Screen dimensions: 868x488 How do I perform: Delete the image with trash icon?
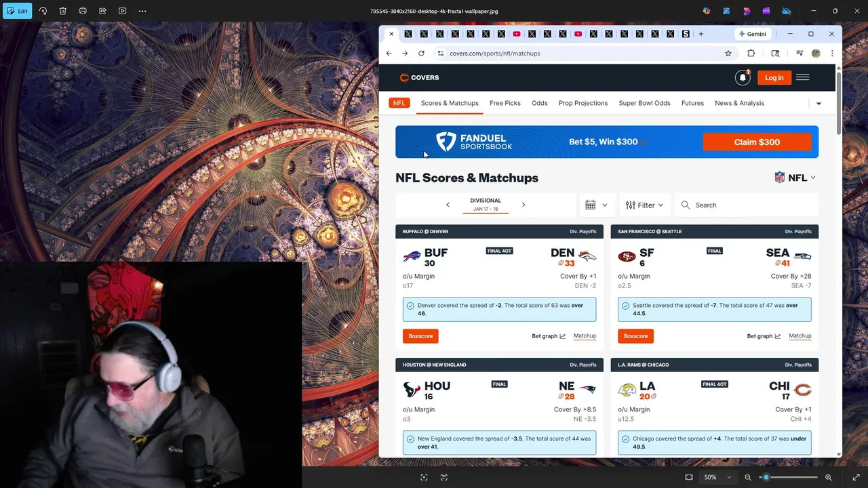tap(62, 11)
